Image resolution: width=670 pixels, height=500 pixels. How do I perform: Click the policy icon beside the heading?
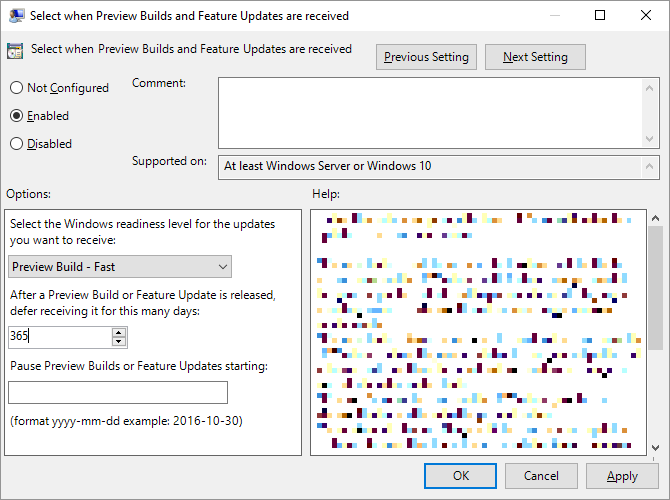(x=16, y=51)
